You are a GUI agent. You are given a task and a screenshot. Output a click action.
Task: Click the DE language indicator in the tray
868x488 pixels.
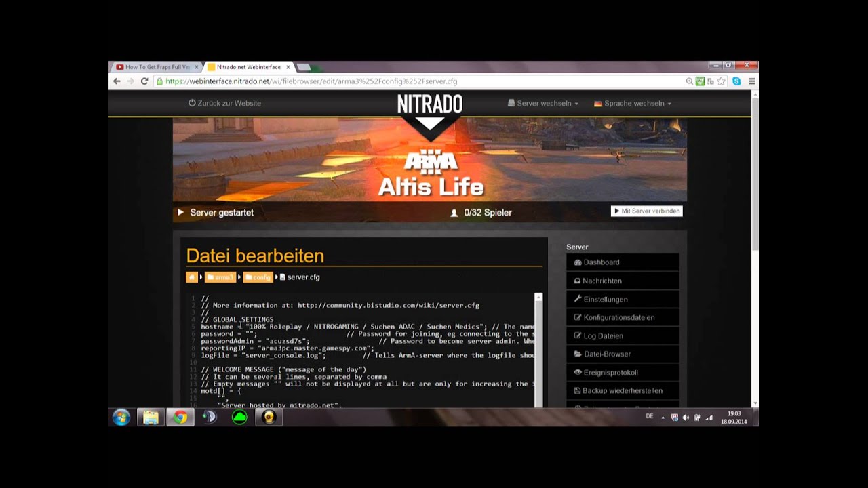(650, 417)
